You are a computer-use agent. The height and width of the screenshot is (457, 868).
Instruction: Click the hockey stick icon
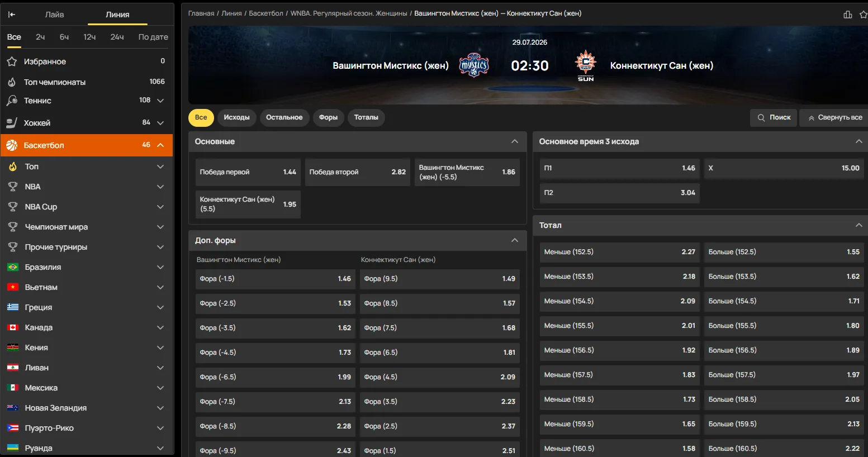[12, 123]
